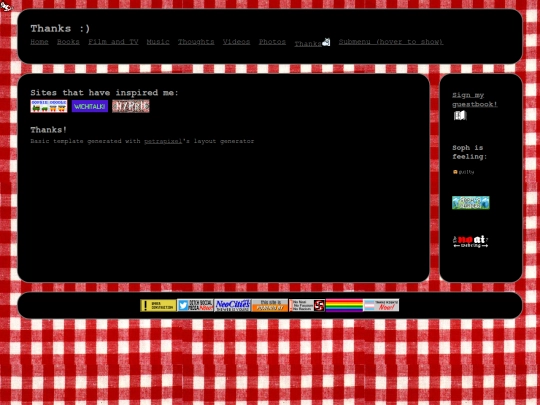Click the Soph's Corner site button
This screenshot has width=540, height=405.
point(471,203)
